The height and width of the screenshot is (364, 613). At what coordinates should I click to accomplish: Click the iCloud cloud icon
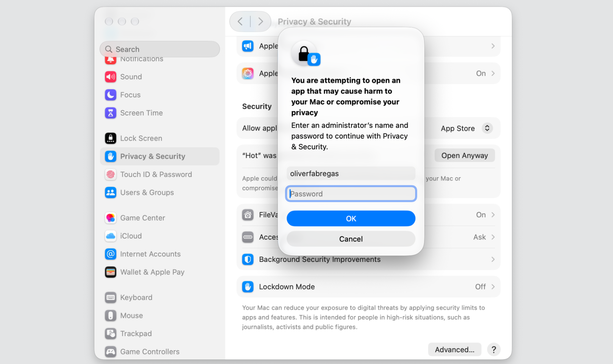[110, 236]
